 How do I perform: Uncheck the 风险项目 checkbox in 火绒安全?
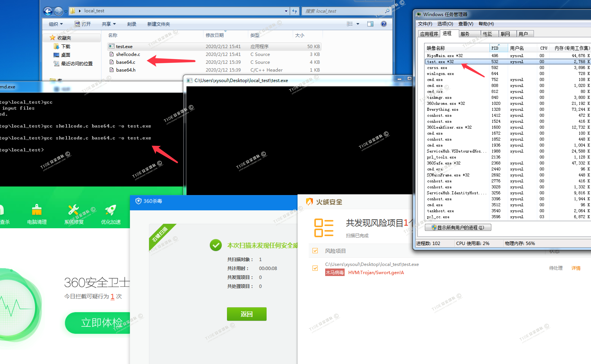pyautogui.click(x=315, y=251)
